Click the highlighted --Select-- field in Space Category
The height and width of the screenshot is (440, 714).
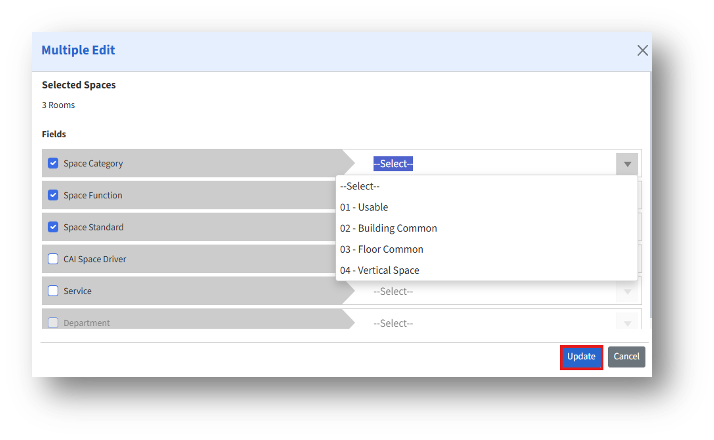tap(393, 164)
